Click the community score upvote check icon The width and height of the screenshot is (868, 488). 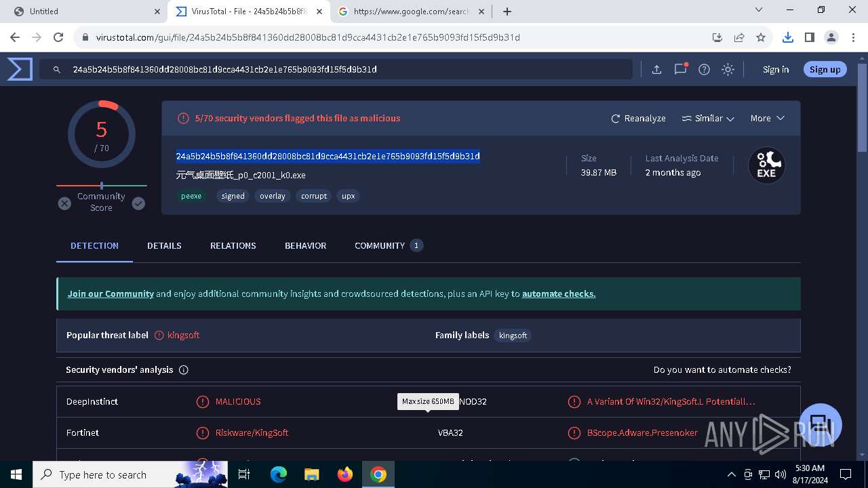(x=138, y=203)
